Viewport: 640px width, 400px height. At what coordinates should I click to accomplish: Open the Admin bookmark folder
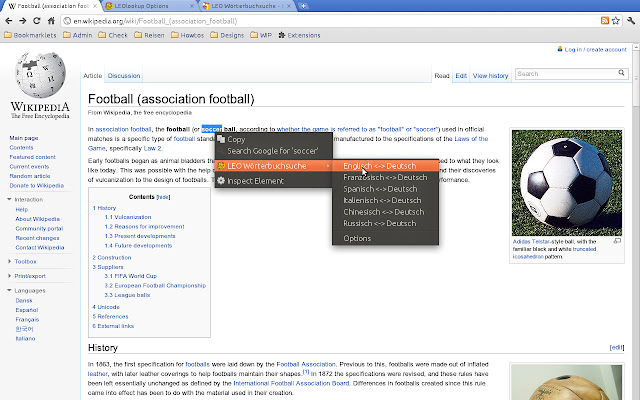[78, 35]
